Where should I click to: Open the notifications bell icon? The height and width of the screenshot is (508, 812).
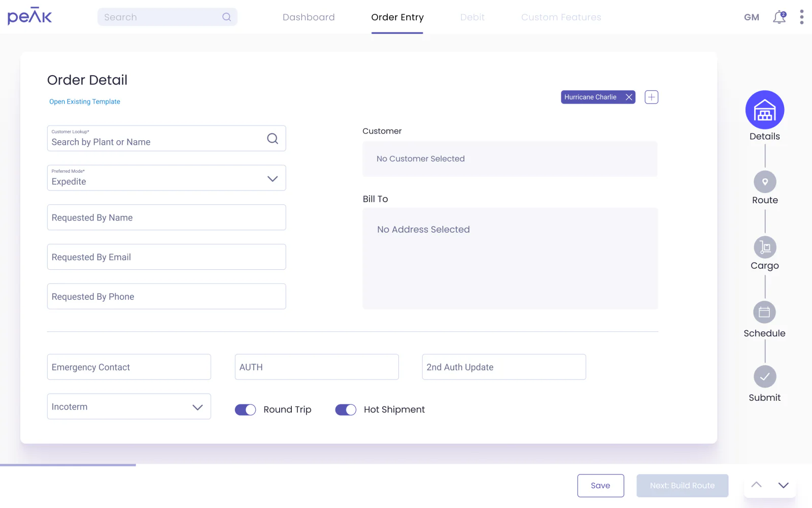tap(780, 17)
